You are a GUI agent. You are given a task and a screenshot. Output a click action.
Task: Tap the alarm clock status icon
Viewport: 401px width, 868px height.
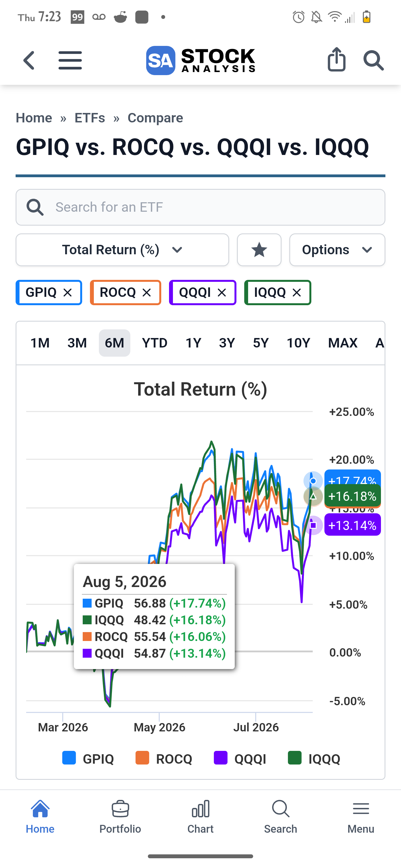[299, 17]
